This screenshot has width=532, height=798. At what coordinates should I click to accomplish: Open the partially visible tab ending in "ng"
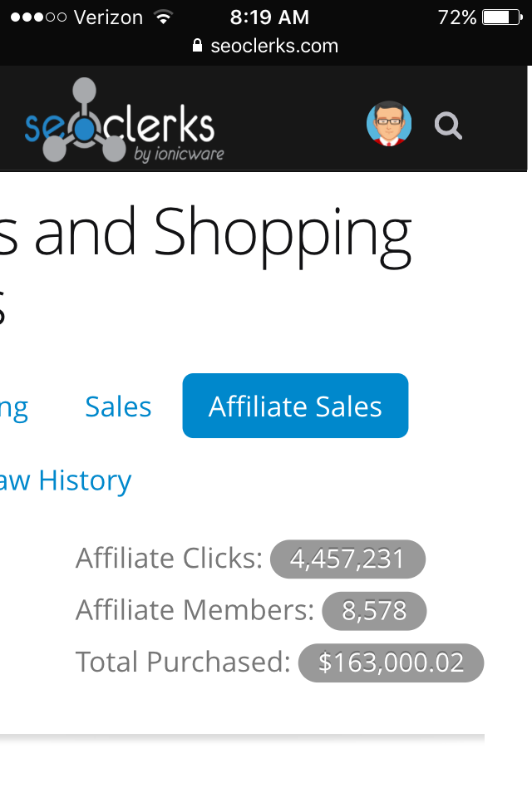point(13,407)
